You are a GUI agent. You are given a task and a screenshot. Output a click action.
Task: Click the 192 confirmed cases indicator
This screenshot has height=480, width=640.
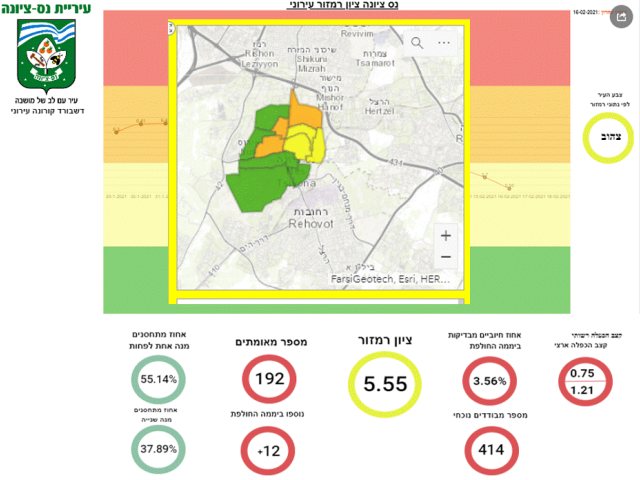(x=269, y=379)
